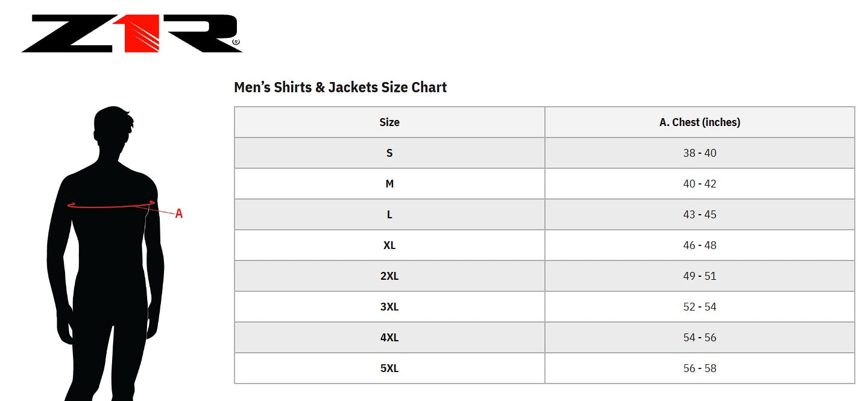Screen dimensions: 868x401
Task: Select the XL size cell
Action: 389,245
